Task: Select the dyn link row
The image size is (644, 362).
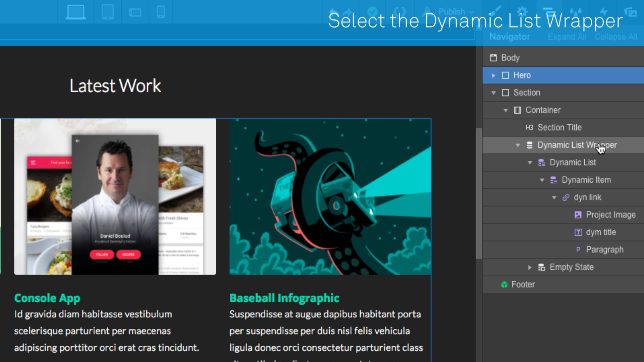Action: click(563, 197)
